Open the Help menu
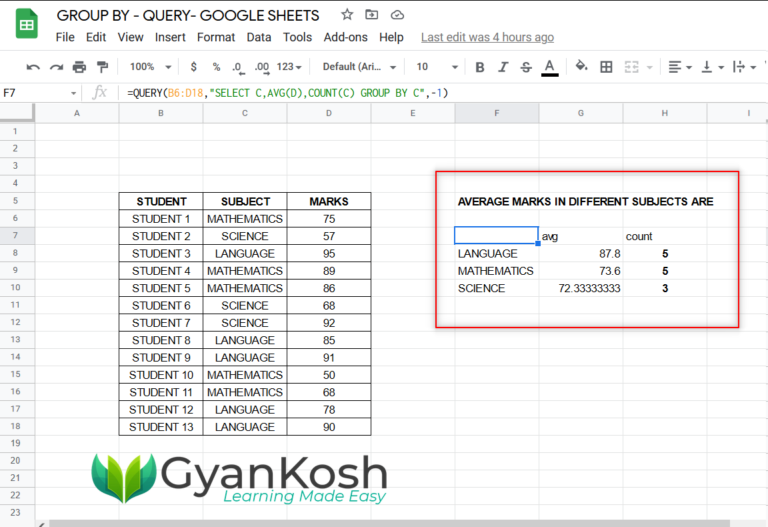Viewport: 768px width, 527px height. tap(391, 37)
